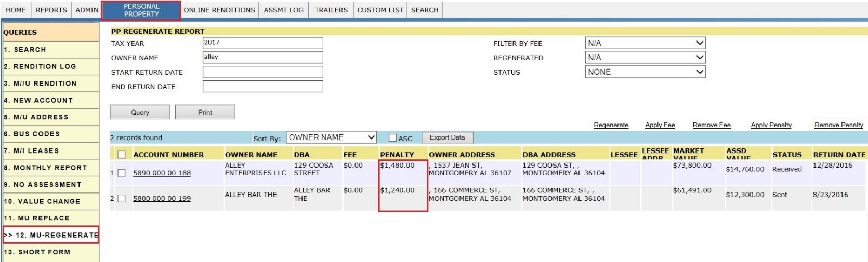868x262 pixels.
Task: Open the Assmt Log tab
Action: pyautogui.click(x=284, y=10)
